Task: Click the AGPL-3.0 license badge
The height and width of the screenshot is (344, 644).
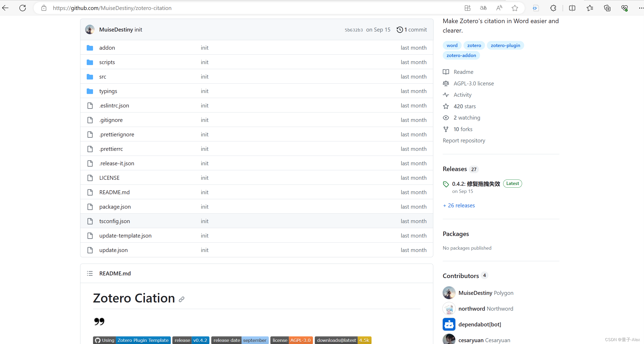Action: coord(291,340)
